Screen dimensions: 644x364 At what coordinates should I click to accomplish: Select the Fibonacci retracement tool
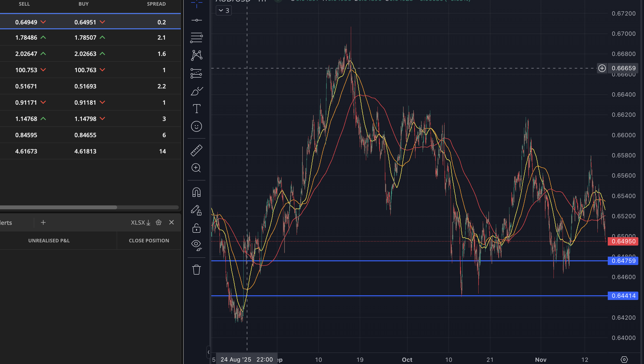(197, 38)
